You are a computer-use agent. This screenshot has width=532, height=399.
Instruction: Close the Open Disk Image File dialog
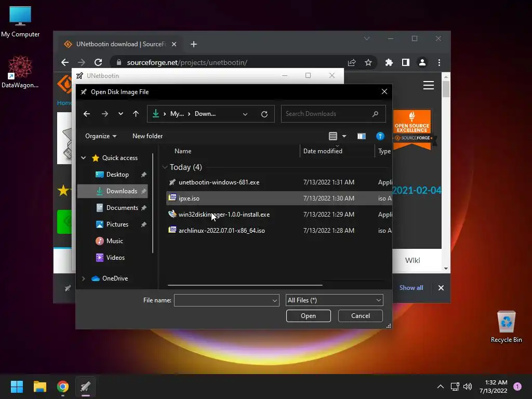pos(384,91)
